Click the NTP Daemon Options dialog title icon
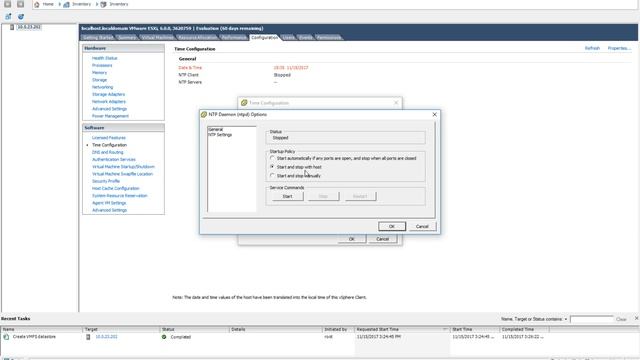The width and height of the screenshot is (640, 360). [x=204, y=114]
